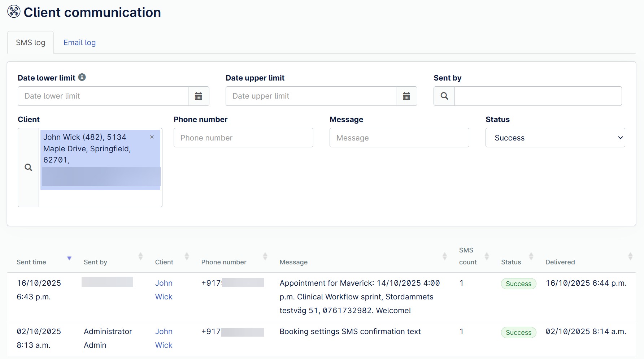This screenshot has width=644, height=359.
Task: Focus the Phone number filter field
Action: (243, 138)
